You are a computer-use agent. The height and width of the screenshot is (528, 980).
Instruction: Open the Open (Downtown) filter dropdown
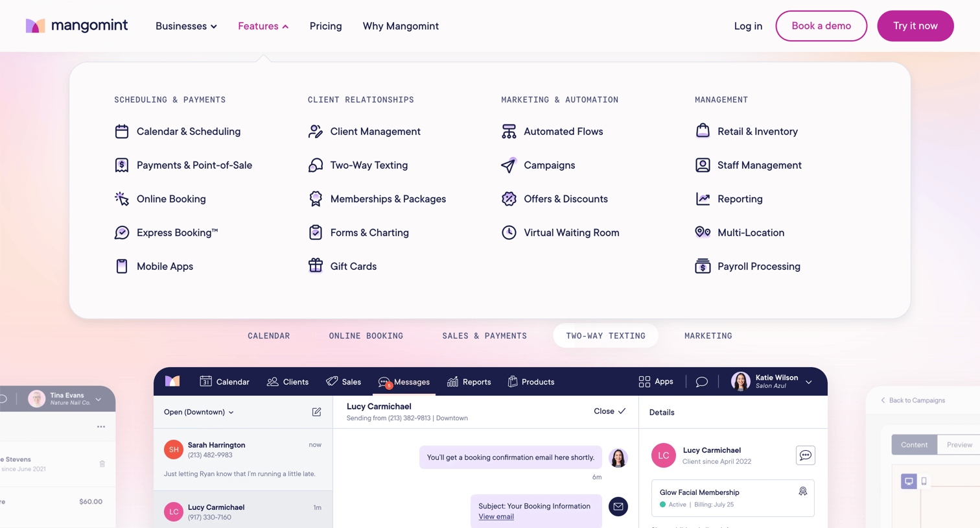coord(199,412)
